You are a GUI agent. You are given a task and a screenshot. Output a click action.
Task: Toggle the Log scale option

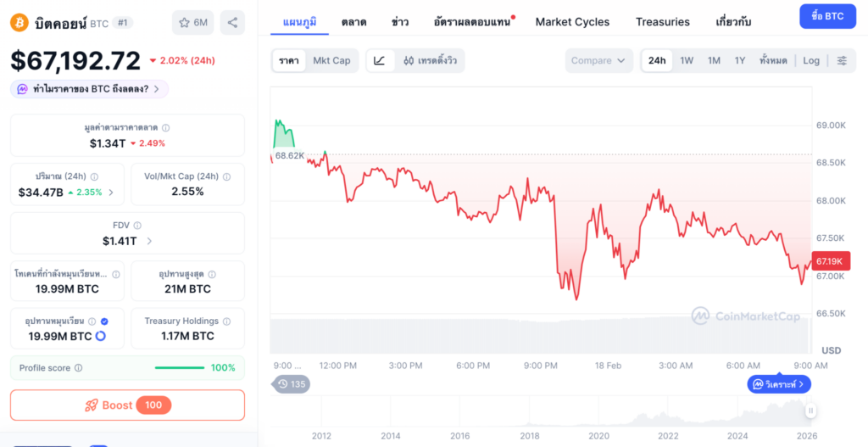[811, 60]
